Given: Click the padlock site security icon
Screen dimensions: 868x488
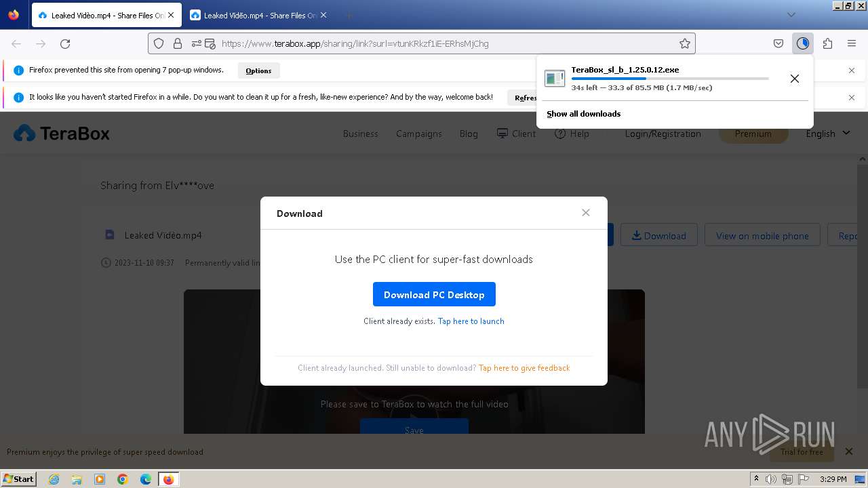Looking at the screenshot, I should [x=178, y=43].
